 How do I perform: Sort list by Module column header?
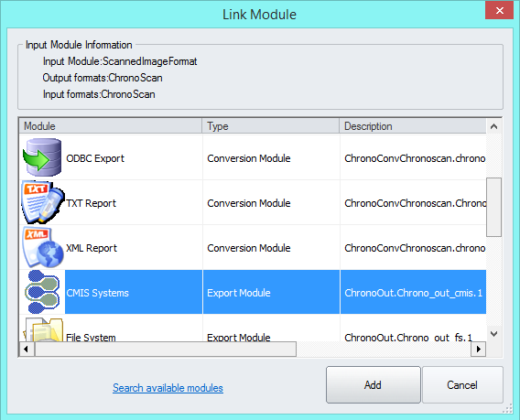point(111,126)
